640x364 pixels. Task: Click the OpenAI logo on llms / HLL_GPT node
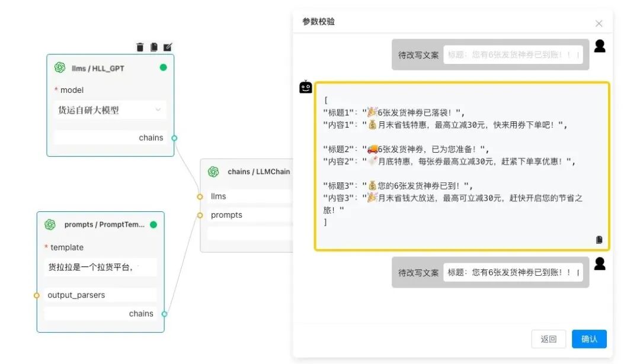coord(60,67)
